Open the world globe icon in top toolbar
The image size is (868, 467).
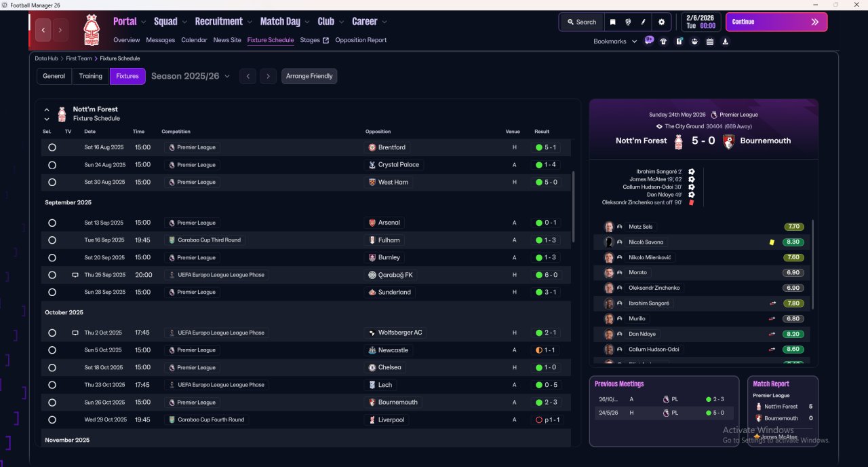tap(628, 22)
